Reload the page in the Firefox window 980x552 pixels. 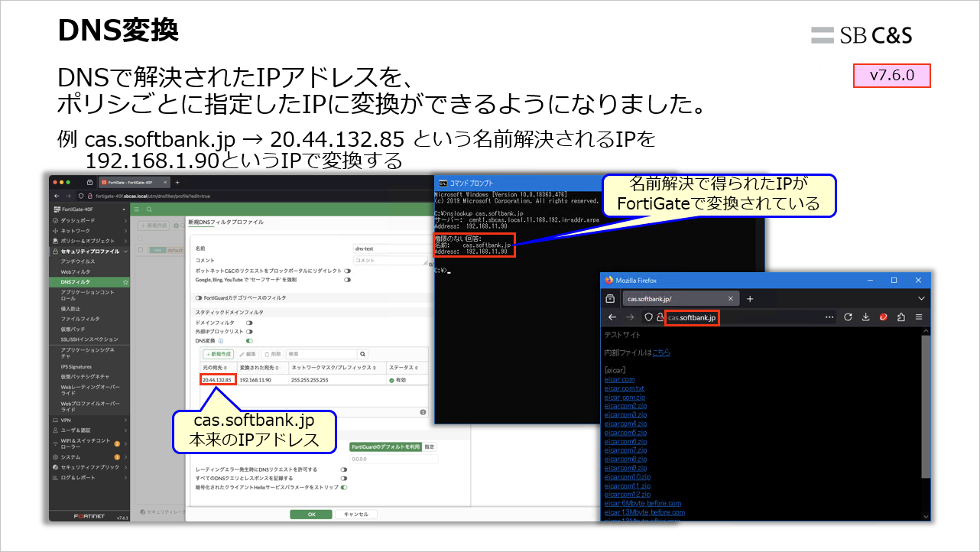849,317
